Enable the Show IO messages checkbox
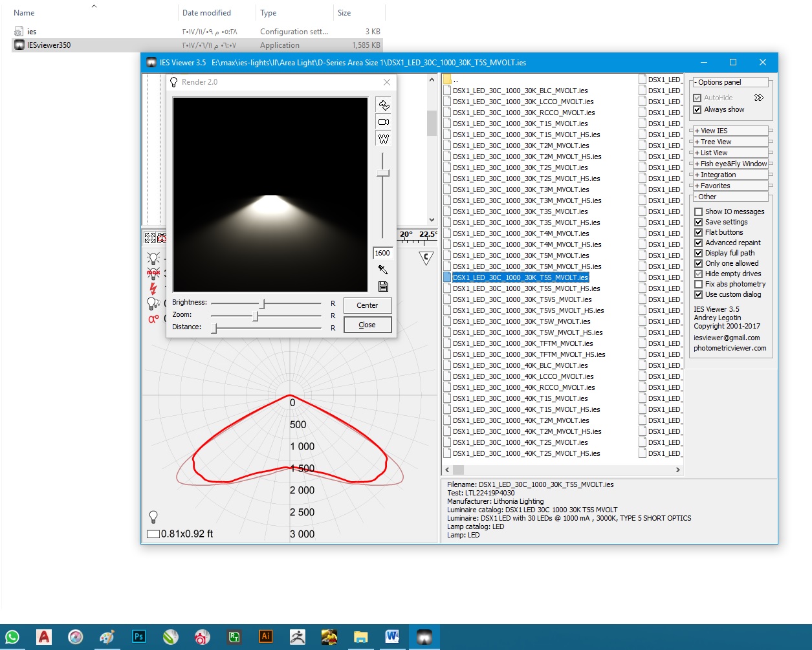Viewport: 812px width, 650px height. [x=698, y=211]
